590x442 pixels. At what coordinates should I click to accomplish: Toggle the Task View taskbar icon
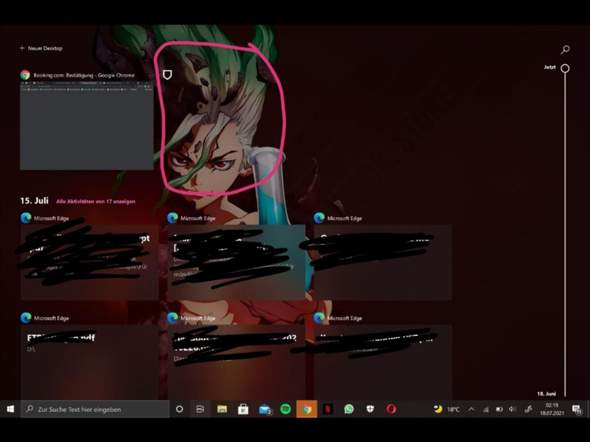click(200, 409)
